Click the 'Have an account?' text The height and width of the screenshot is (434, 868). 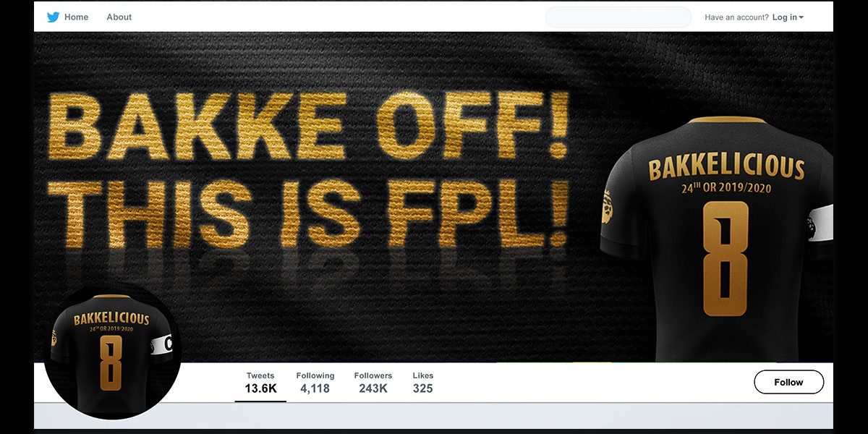tap(736, 17)
